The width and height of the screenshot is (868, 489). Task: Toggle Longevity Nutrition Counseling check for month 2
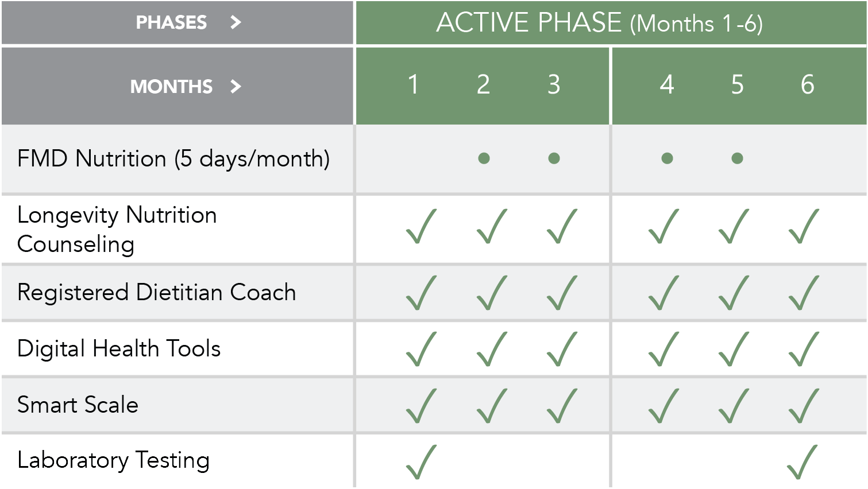(492, 227)
